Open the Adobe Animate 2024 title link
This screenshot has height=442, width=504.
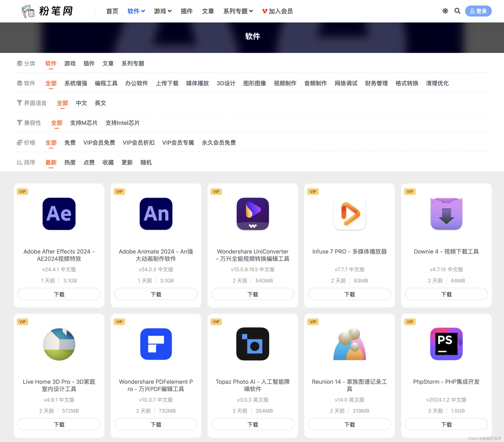pyautogui.click(x=156, y=255)
